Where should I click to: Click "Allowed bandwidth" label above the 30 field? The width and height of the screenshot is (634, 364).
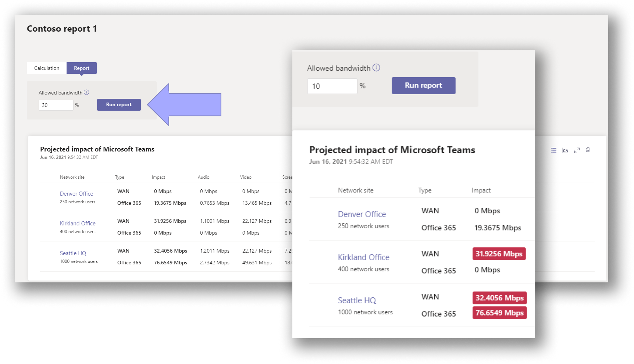pyautogui.click(x=60, y=93)
